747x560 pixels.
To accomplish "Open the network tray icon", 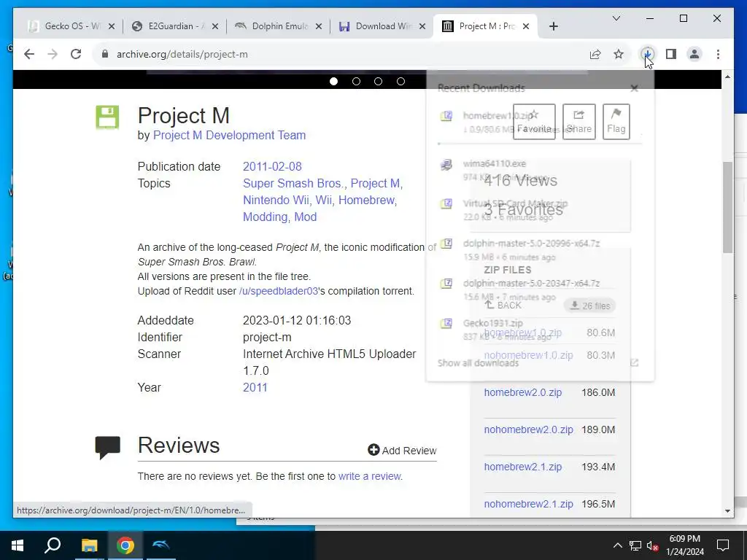I will tap(635, 545).
